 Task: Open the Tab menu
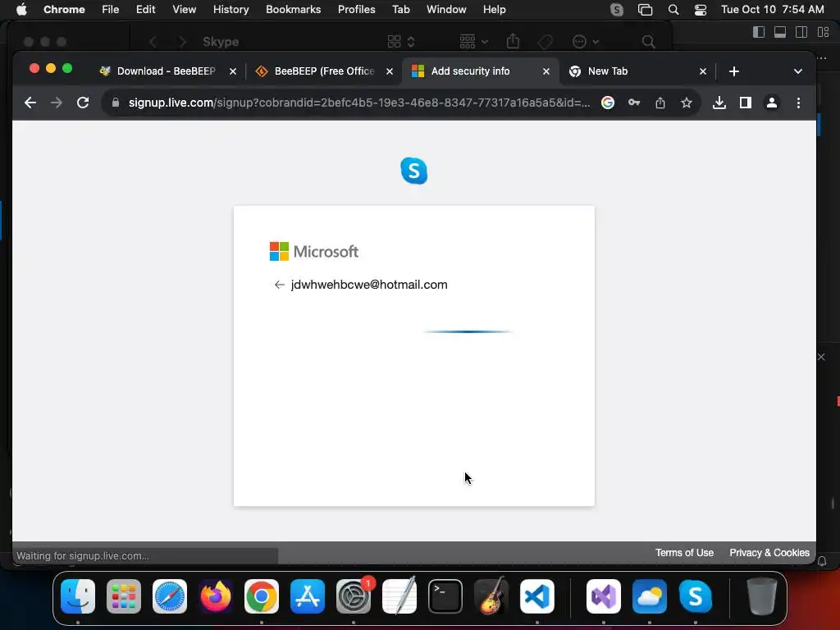click(400, 10)
